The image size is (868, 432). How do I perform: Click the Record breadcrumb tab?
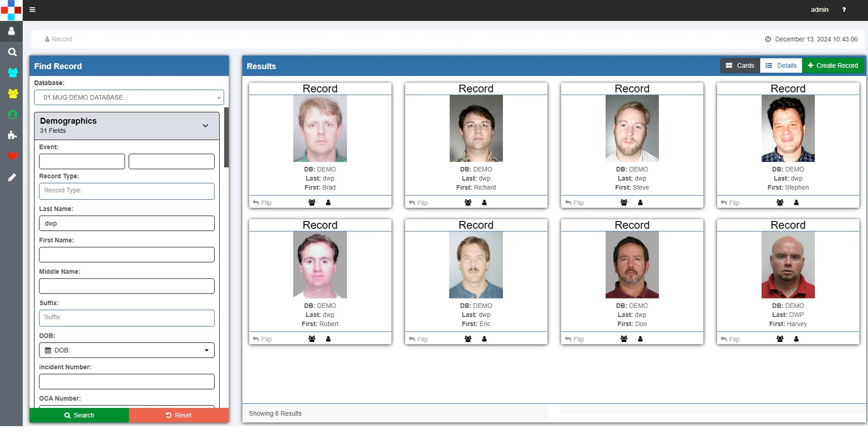pos(58,39)
